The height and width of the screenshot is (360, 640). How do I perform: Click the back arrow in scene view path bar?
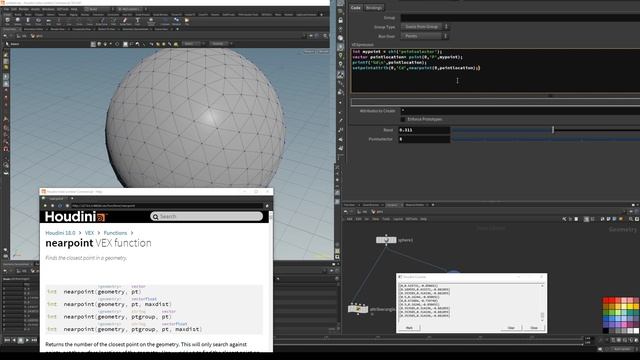pos(5,36)
